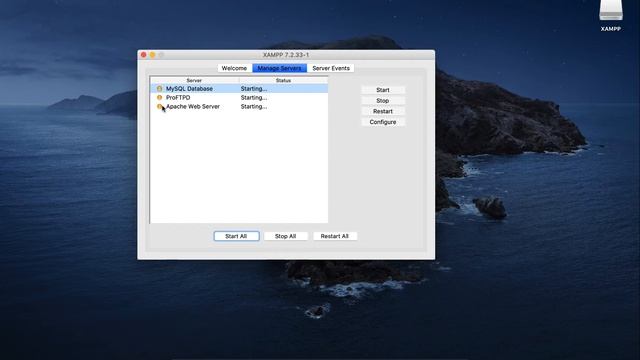Click Stop All servers
The height and width of the screenshot is (360, 640).
[x=285, y=236]
